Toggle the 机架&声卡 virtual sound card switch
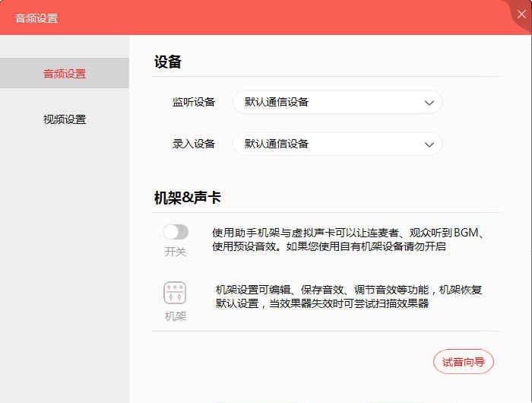This screenshot has width=532, height=403. [x=176, y=232]
